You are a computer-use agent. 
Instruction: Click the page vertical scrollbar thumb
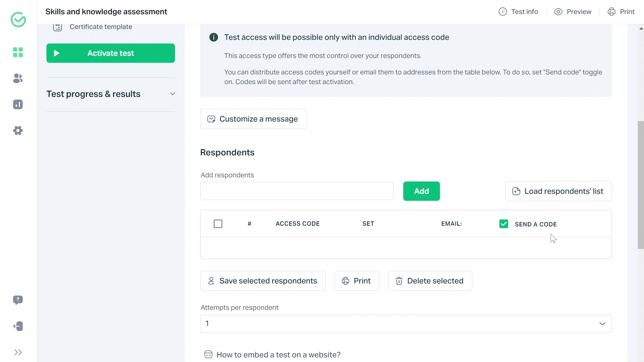pos(640,185)
